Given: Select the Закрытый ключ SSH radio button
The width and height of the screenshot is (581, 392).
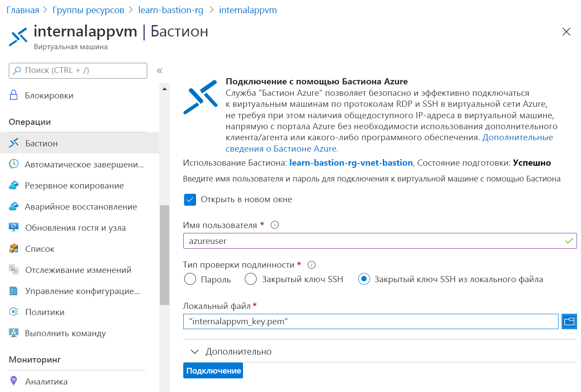Looking at the screenshot, I should tap(251, 279).
